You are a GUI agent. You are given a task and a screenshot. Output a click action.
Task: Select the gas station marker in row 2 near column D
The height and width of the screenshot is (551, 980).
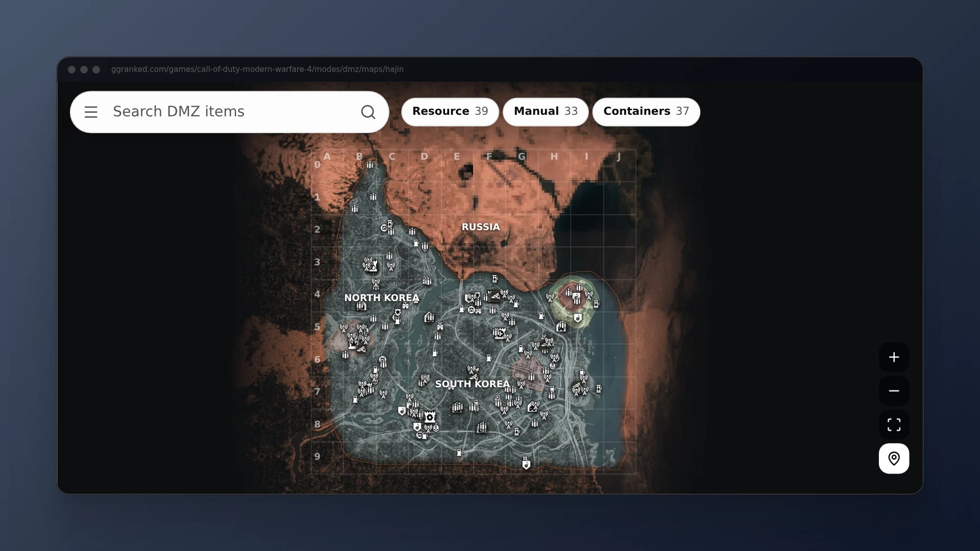coord(416,243)
